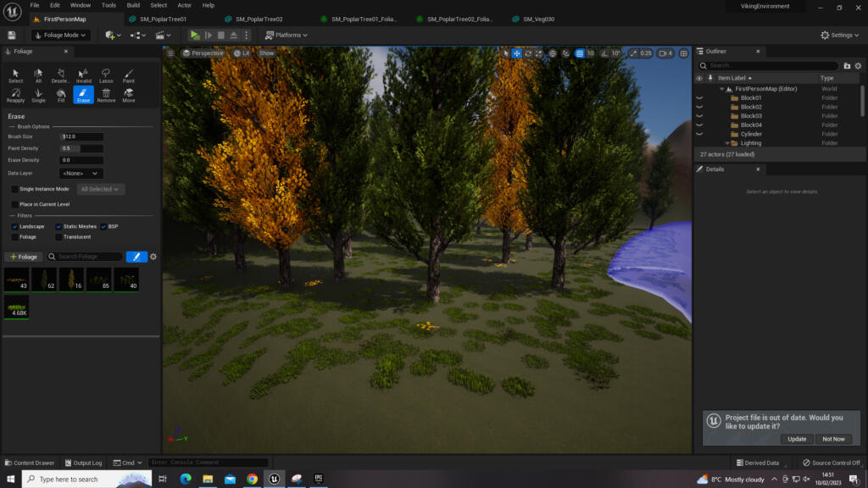Adjust the Paint Density slider
Viewport: 868px width, 488px height.
point(82,148)
